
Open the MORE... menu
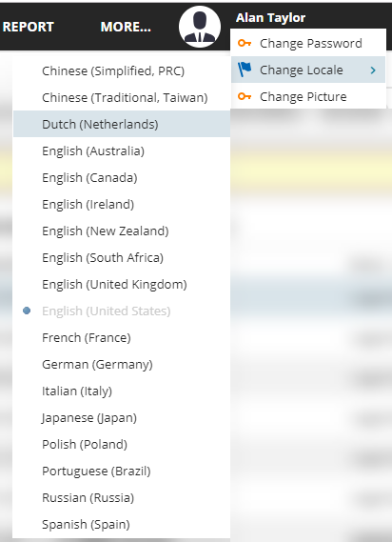point(126,27)
